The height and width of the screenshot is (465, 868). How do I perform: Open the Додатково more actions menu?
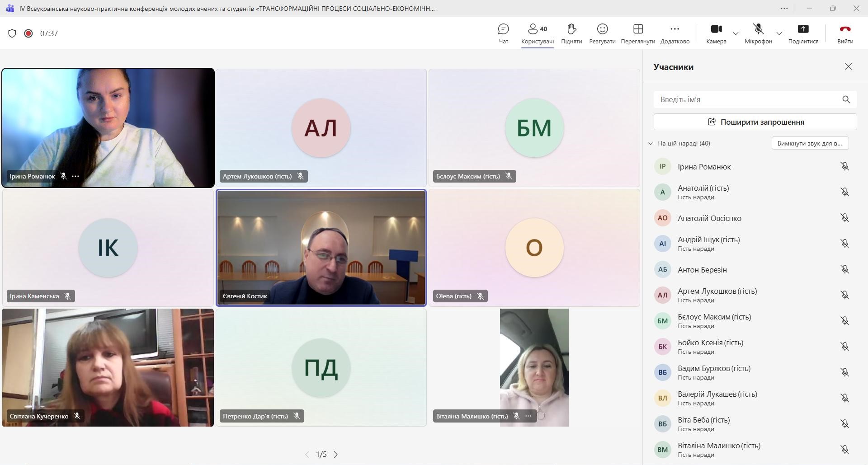coord(675,33)
